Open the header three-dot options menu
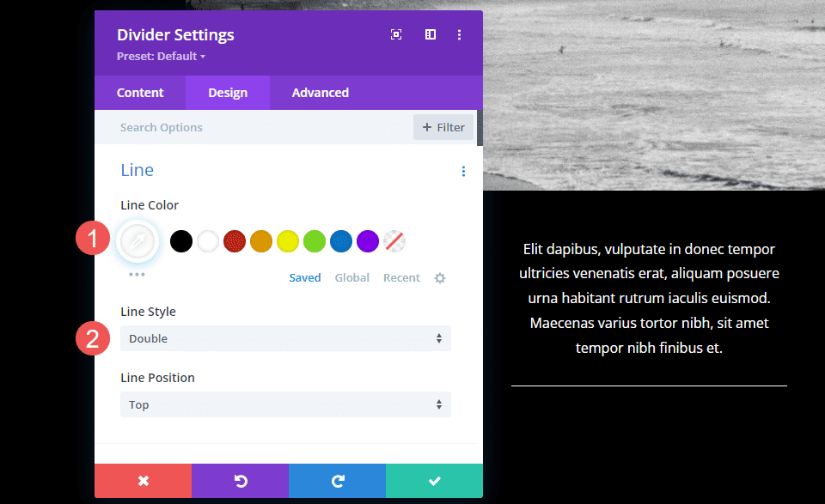Image resolution: width=825 pixels, height=504 pixels. point(460,34)
